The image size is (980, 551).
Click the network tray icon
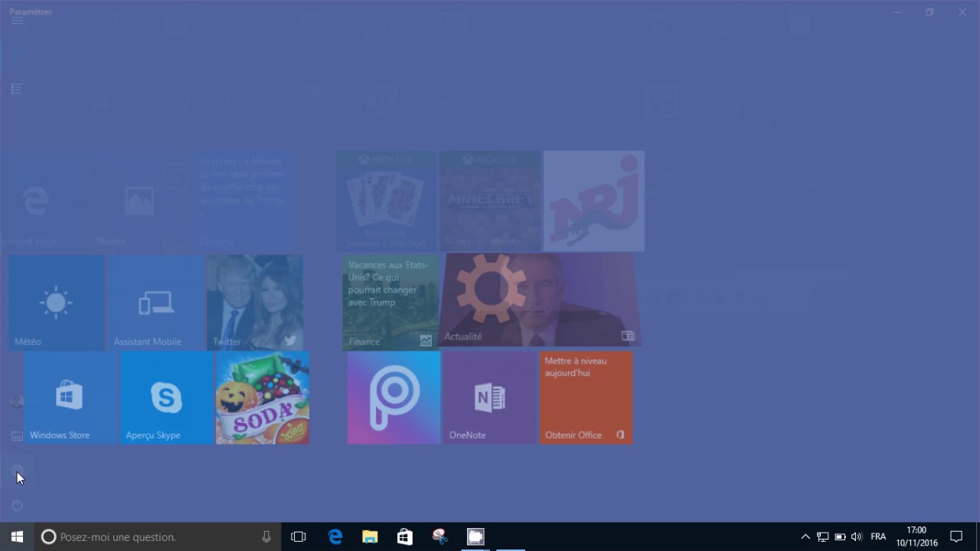[x=823, y=536]
